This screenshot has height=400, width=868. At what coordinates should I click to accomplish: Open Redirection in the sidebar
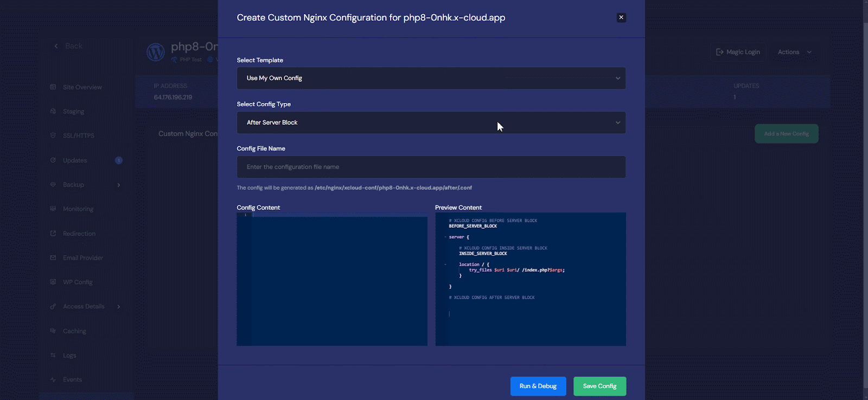point(79,234)
